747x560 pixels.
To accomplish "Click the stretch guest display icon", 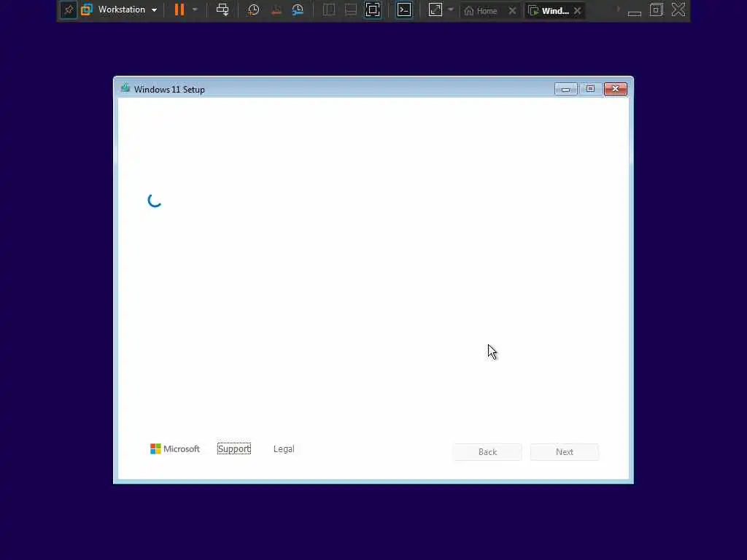I will coord(436,9).
